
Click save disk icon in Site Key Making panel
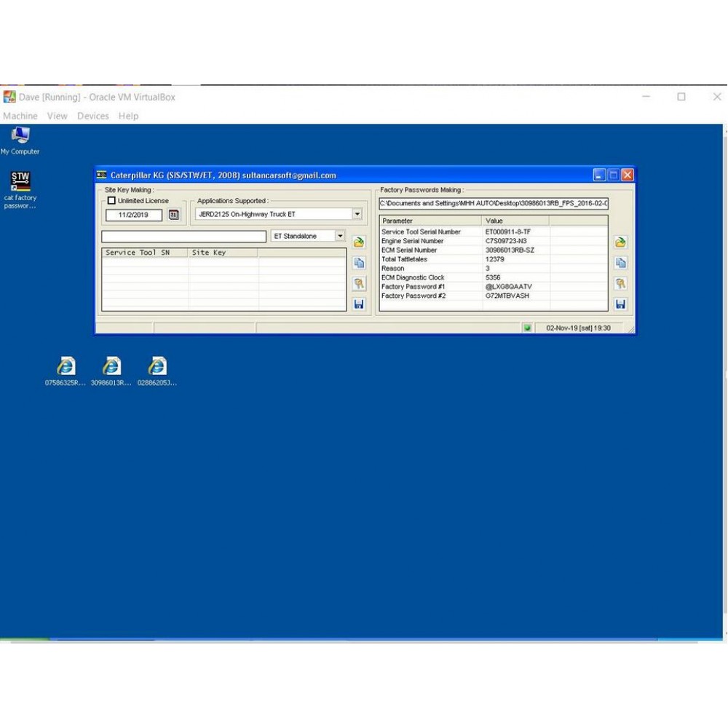359,304
